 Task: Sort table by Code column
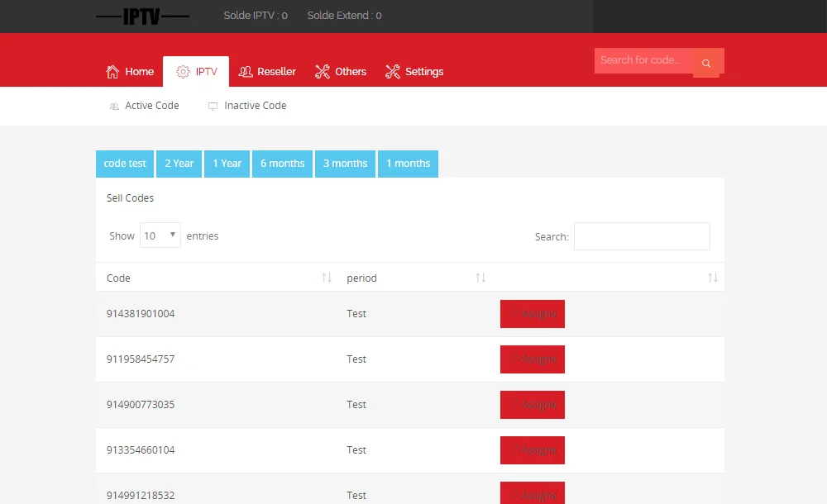click(327, 278)
